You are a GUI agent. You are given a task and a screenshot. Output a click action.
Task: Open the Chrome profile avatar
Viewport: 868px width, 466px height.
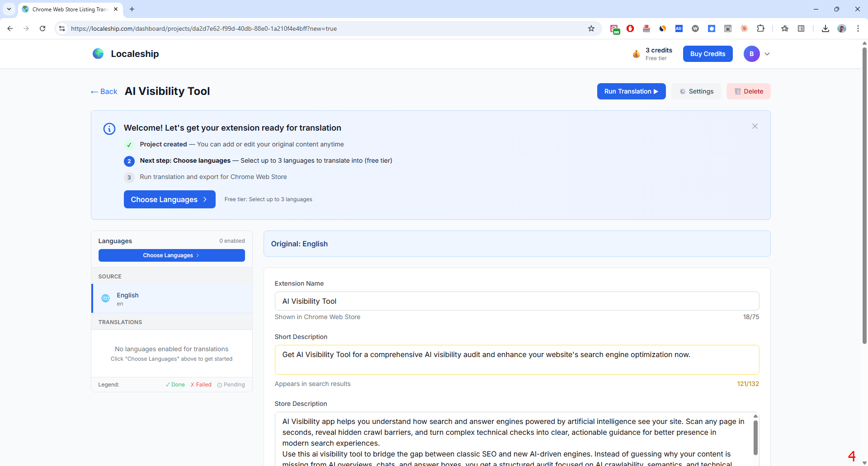[x=841, y=28]
